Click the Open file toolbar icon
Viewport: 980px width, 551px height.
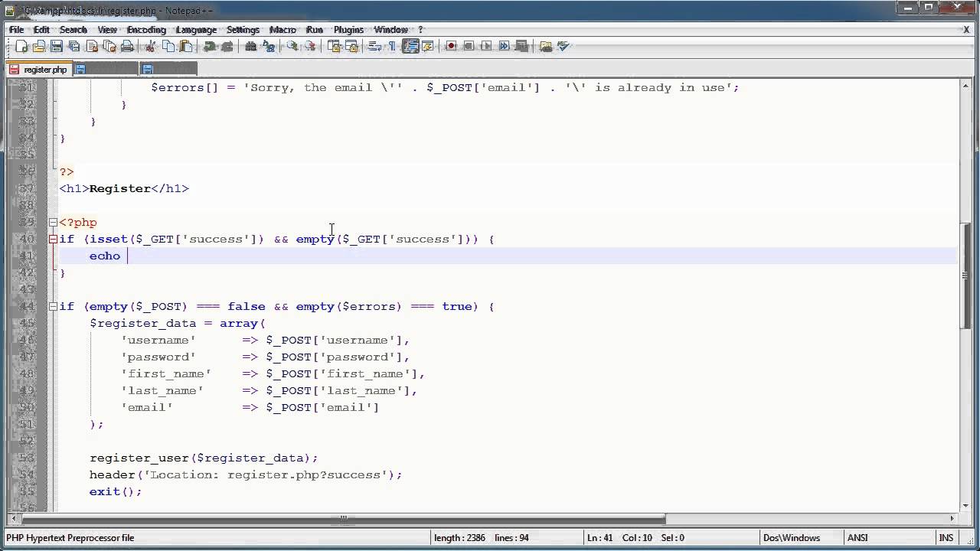tap(38, 47)
